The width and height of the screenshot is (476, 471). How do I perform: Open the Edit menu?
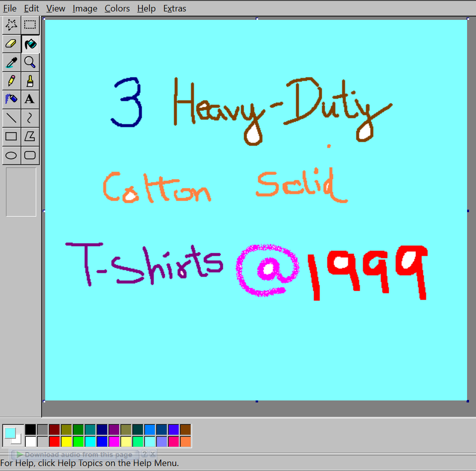tap(31, 8)
